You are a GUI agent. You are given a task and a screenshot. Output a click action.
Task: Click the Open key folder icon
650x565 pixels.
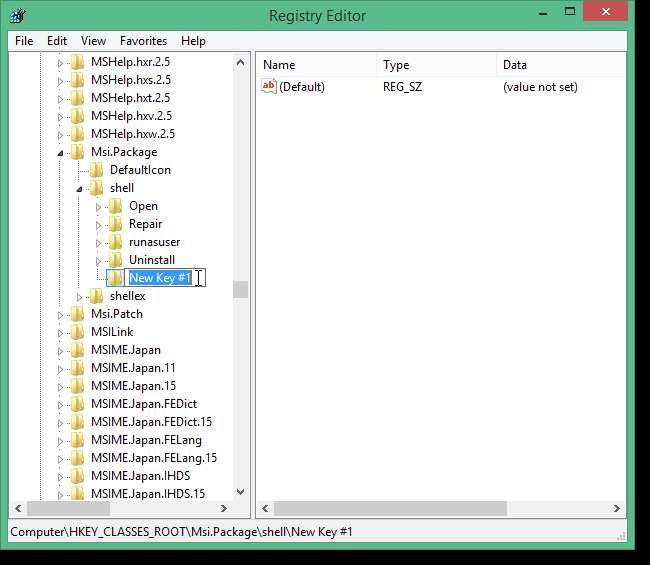[x=116, y=206]
